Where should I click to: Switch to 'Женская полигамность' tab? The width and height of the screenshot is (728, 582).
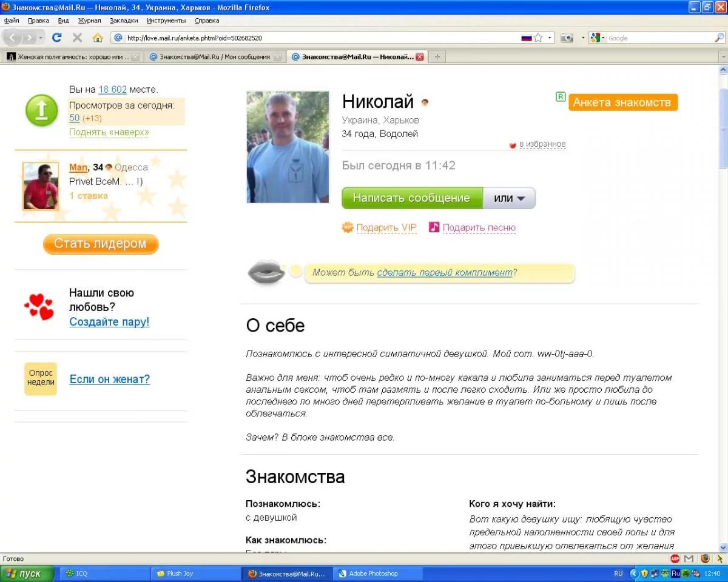click(x=73, y=56)
